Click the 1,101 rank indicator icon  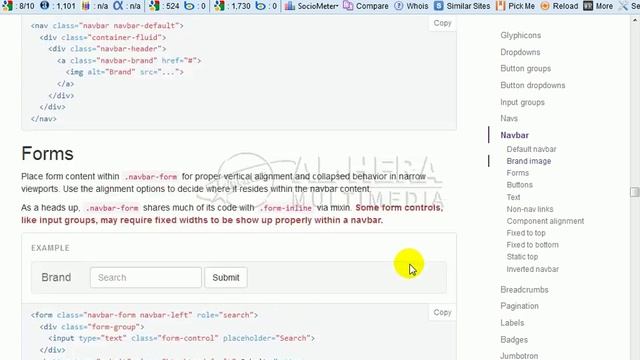pyautogui.click(x=44, y=6)
